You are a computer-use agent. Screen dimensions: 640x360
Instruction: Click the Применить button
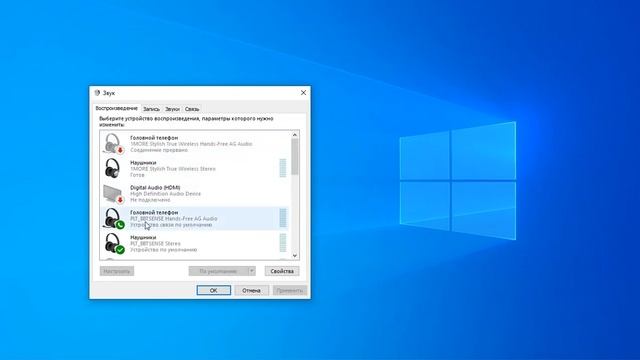tap(289, 290)
